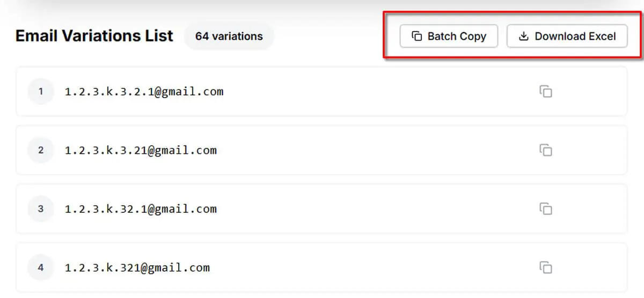Click the Download Excel button label
This screenshot has height=298, width=644.
[575, 36]
